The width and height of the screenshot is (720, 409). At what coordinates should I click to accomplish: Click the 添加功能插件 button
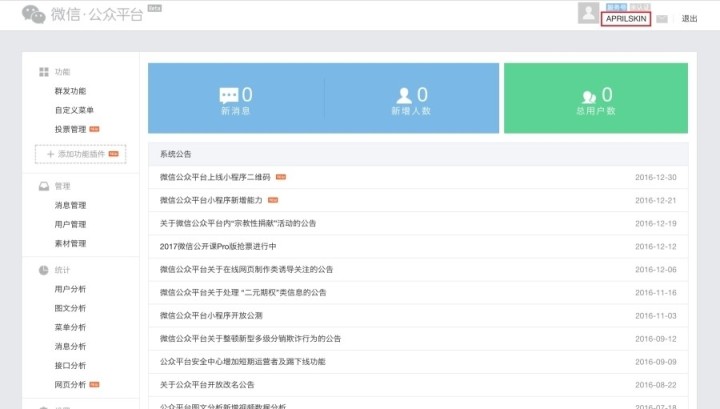pos(81,154)
